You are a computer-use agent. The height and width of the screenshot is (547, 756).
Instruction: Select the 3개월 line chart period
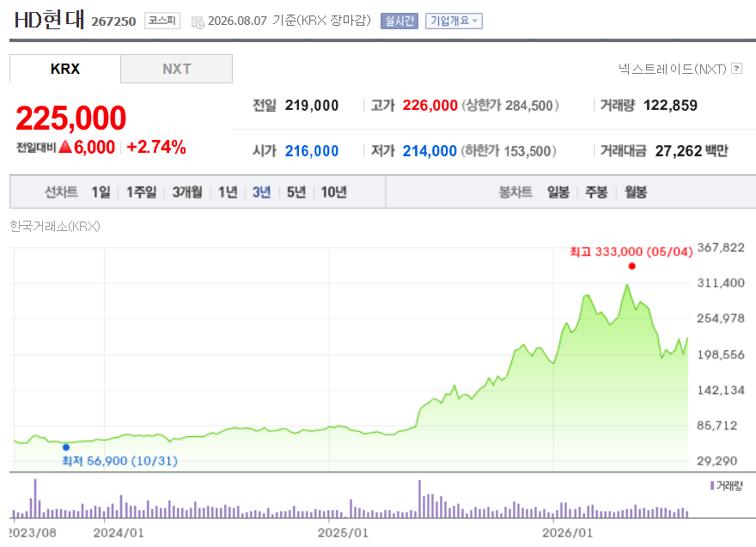click(x=187, y=191)
